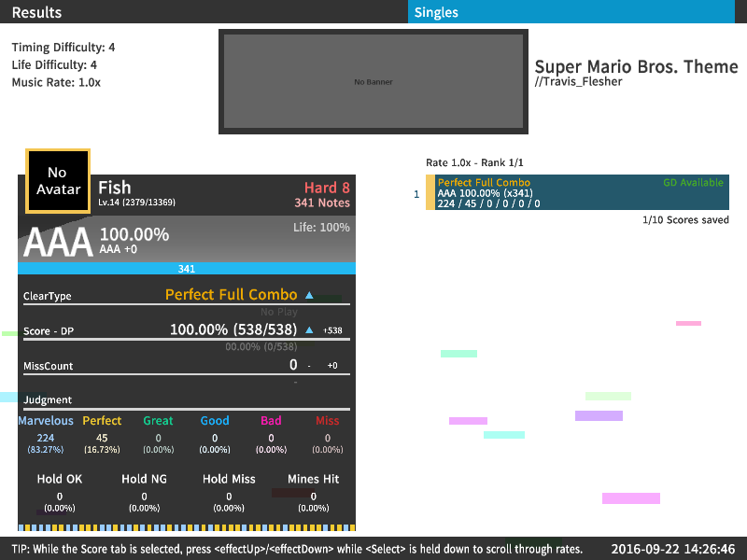The image size is (747, 560).
Task: Click the yellow Perfect judgment label
Action: 102,421
